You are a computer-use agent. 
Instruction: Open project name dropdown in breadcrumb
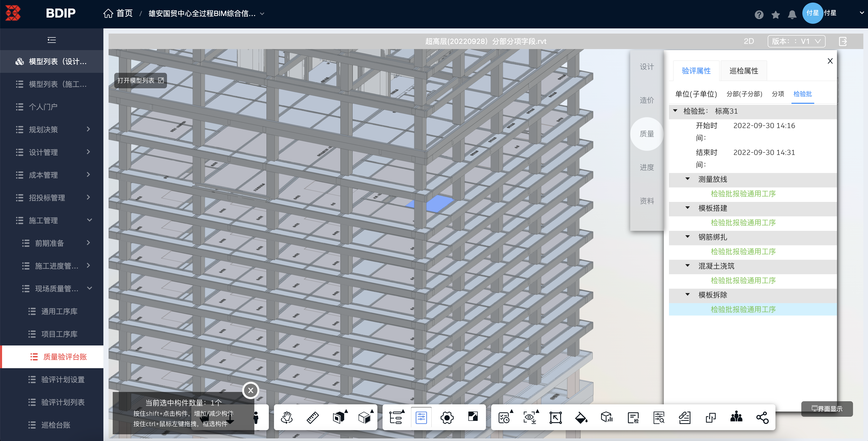click(262, 14)
